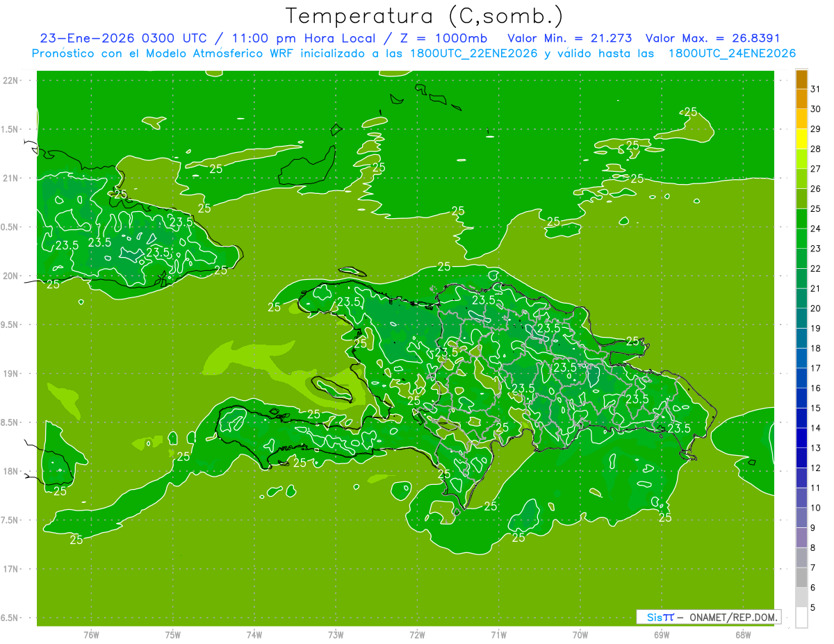Click the orange swatch between 30 and 31

[801, 99]
